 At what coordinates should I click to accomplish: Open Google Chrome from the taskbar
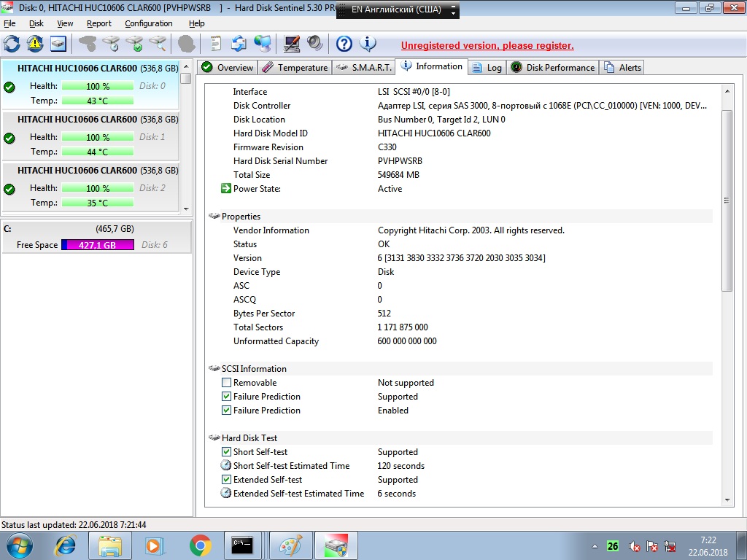click(x=200, y=545)
